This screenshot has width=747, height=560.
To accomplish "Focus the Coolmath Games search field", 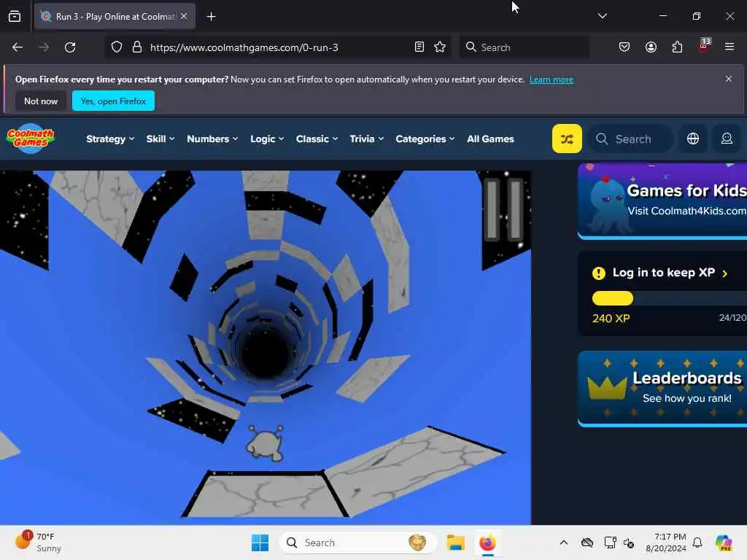I will click(x=630, y=139).
